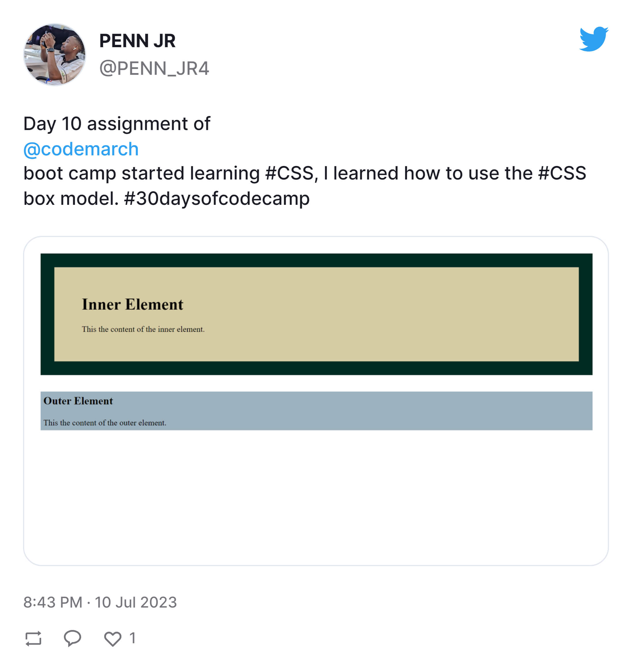Open the @PENN_JR4 handle

[154, 68]
